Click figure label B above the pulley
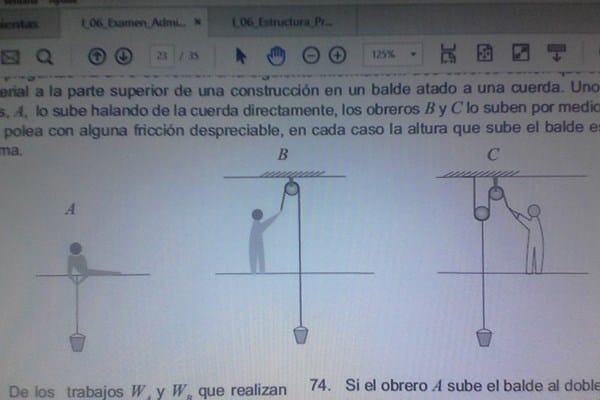The width and height of the screenshot is (600, 400). pyautogui.click(x=283, y=154)
